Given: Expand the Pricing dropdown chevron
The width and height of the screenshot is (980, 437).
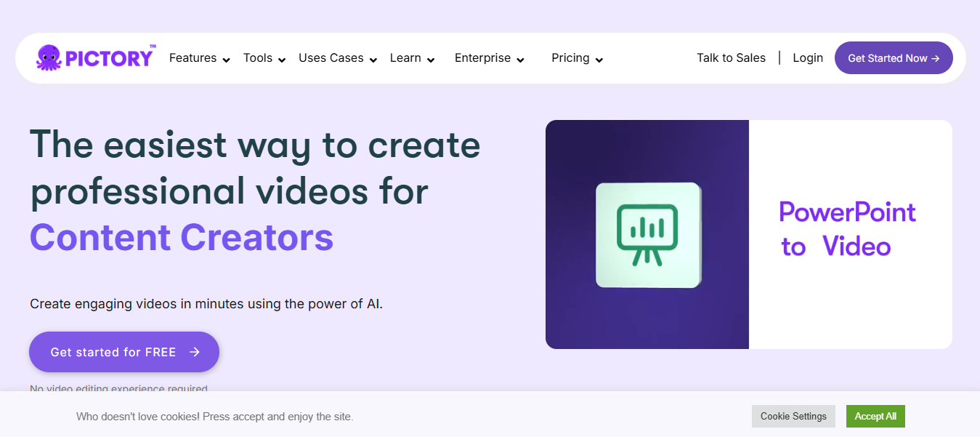Looking at the screenshot, I should pyautogui.click(x=599, y=60).
